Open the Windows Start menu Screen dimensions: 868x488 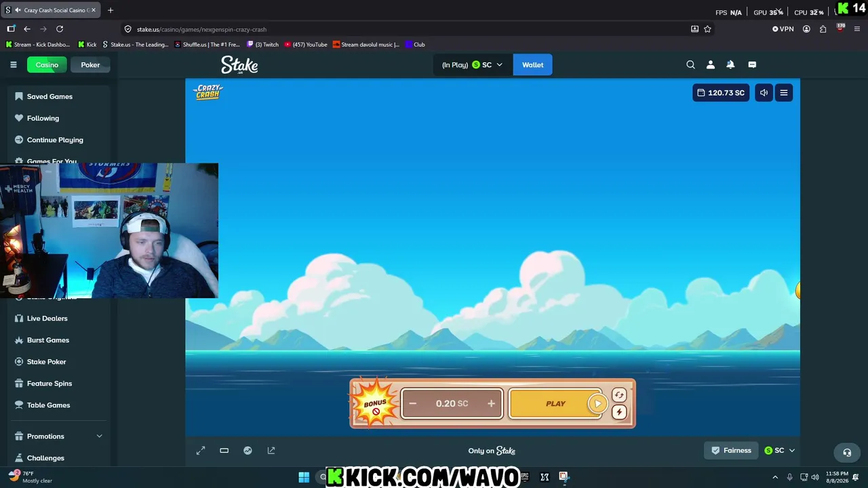click(304, 477)
